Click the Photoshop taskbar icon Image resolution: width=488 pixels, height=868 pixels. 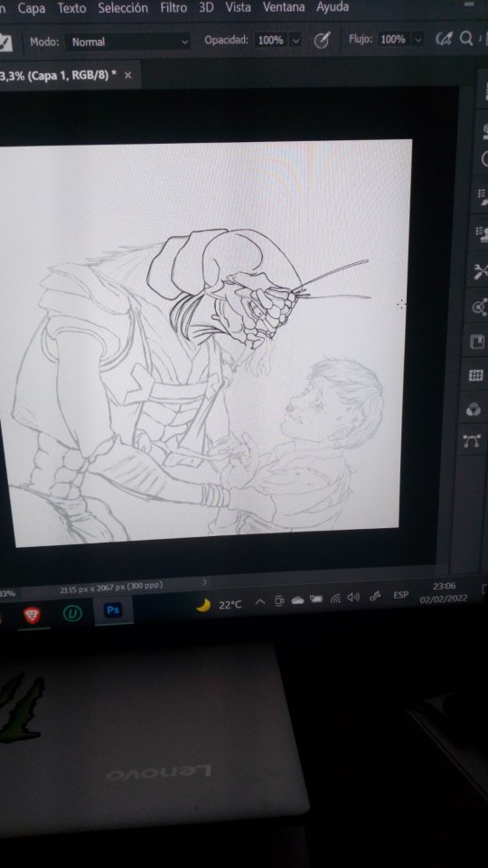[x=113, y=610]
